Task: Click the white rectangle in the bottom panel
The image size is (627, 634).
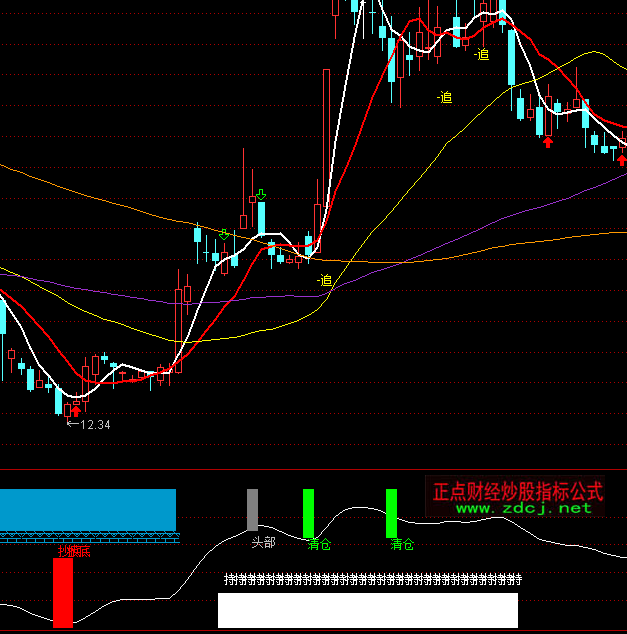Action: 368,610
